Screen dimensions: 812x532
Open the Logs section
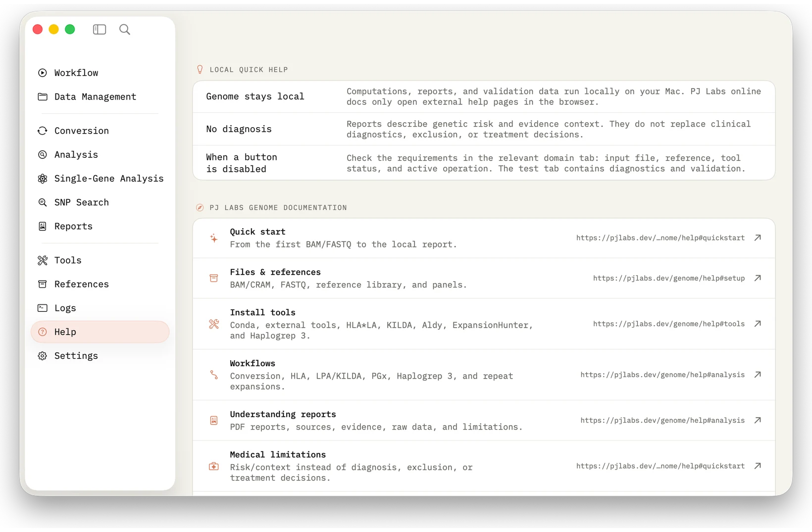pyautogui.click(x=100, y=308)
